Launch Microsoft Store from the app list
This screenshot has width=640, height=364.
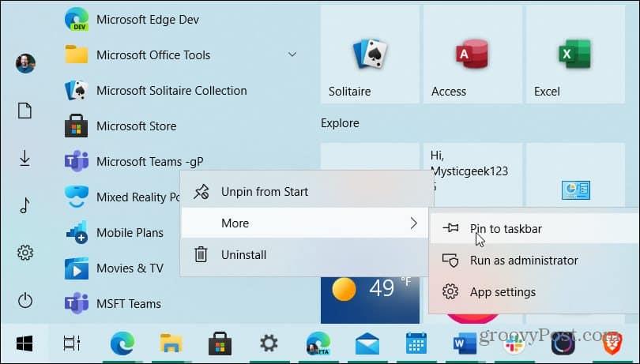[136, 126]
